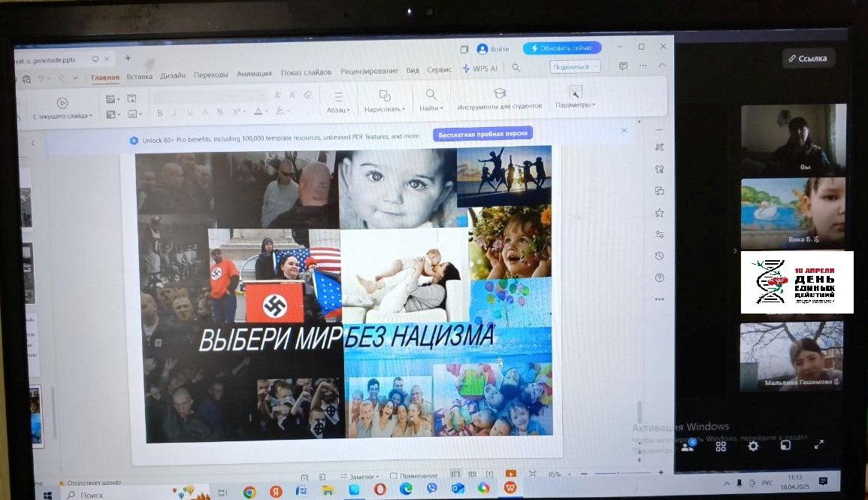Toggle the comment (Примечание) button in status bar
Image resolution: width=868 pixels, height=500 pixels.
(x=413, y=476)
